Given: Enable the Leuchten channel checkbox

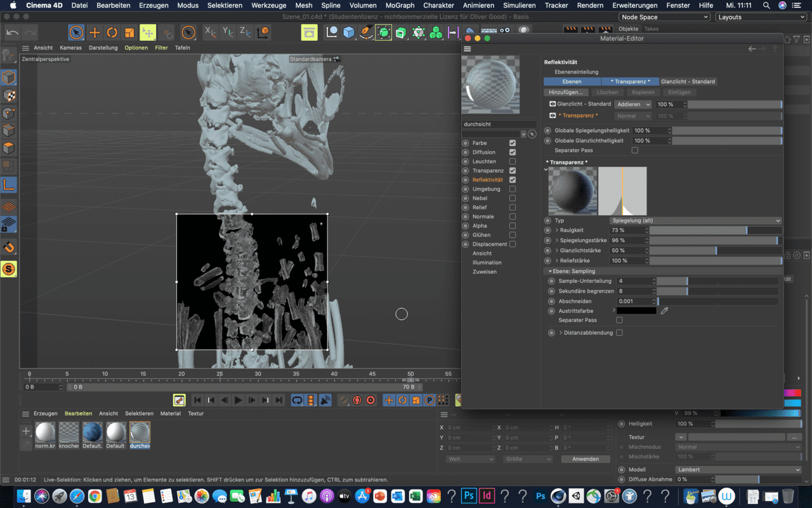Looking at the screenshot, I should click(x=513, y=161).
